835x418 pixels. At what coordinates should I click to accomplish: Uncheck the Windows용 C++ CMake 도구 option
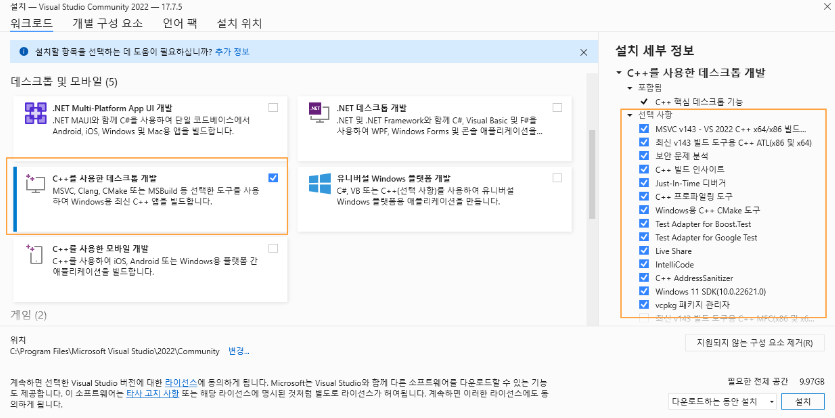coord(644,210)
